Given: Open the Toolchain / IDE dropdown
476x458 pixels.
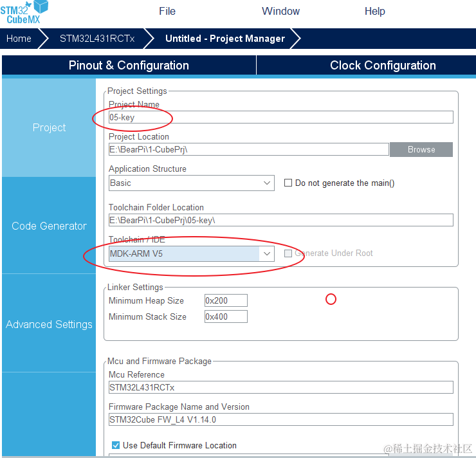Looking at the screenshot, I should tap(192, 253).
